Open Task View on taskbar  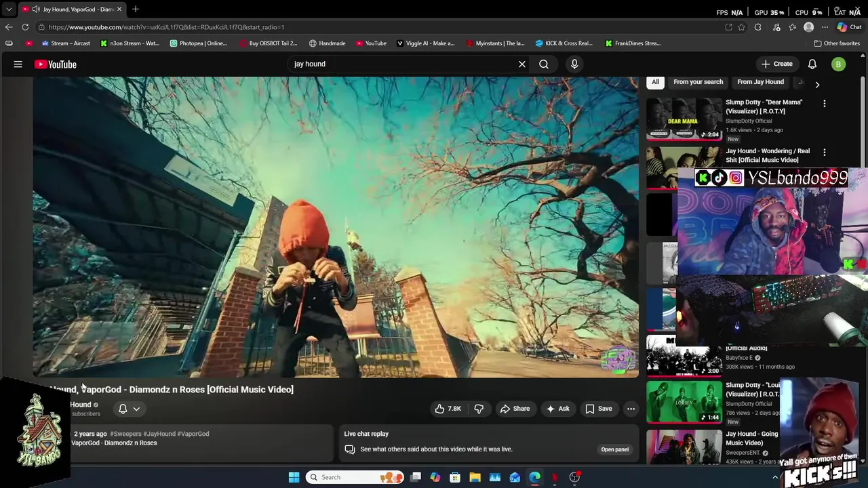pos(416,477)
